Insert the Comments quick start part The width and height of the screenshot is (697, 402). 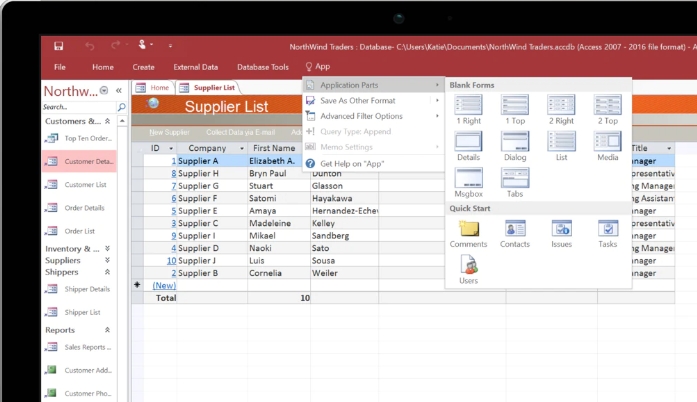(x=469, y=234)
